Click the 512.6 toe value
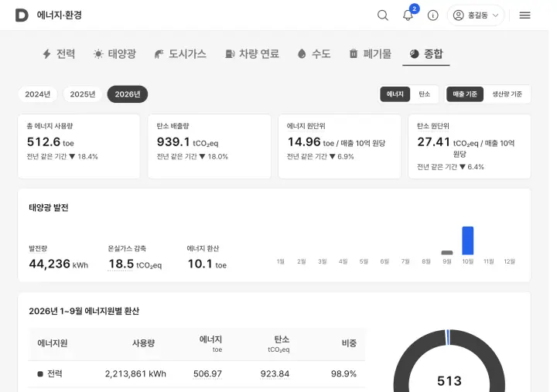The height and width of the screenshot is (392, 557). [50, 142]
